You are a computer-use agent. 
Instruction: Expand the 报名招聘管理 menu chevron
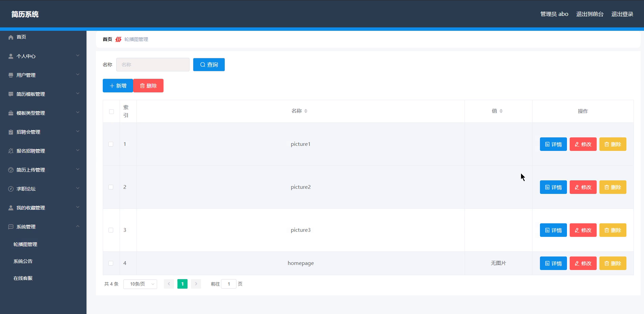78,150
